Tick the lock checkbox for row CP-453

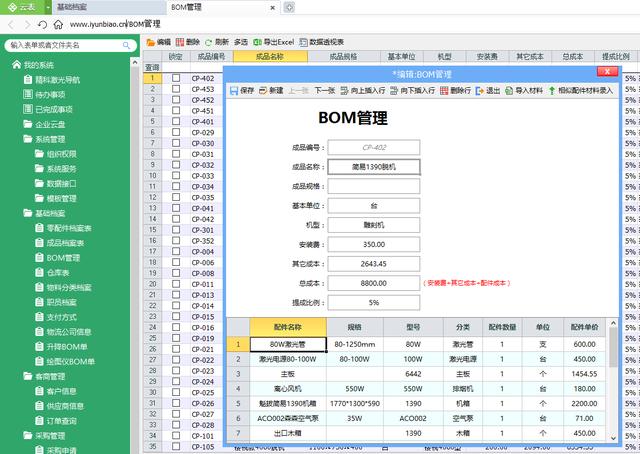[176, 100]
